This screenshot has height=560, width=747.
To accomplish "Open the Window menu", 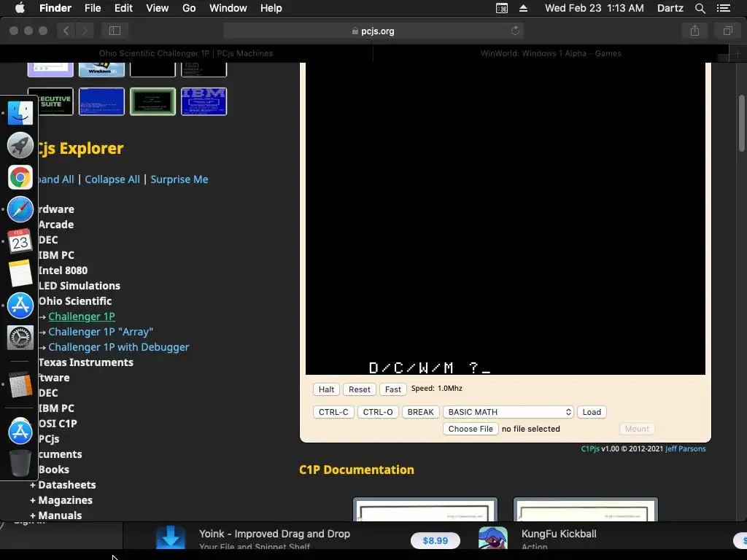I will click(228, 8).
